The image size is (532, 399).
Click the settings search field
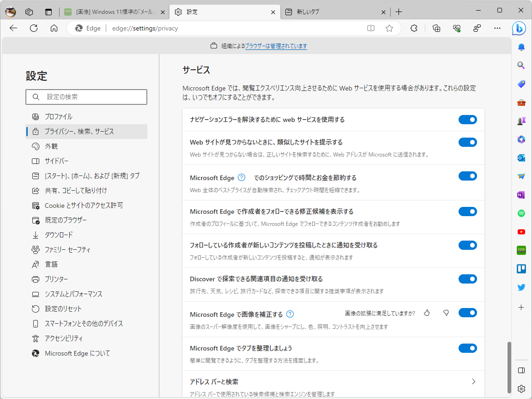click(86, 97)
